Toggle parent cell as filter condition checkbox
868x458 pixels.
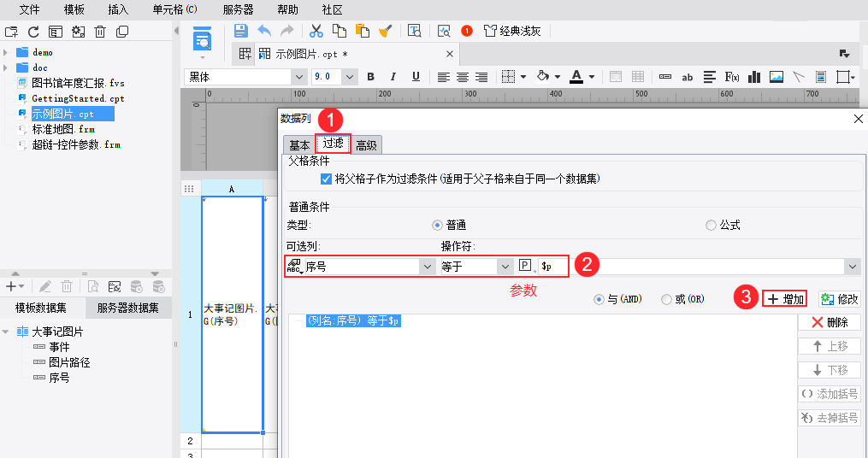point(326,179)
